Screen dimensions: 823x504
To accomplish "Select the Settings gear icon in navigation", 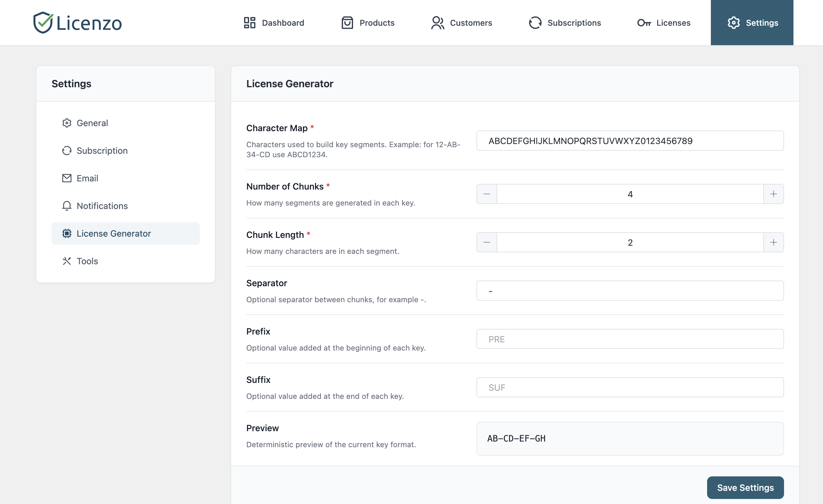I will click(734, 23).
